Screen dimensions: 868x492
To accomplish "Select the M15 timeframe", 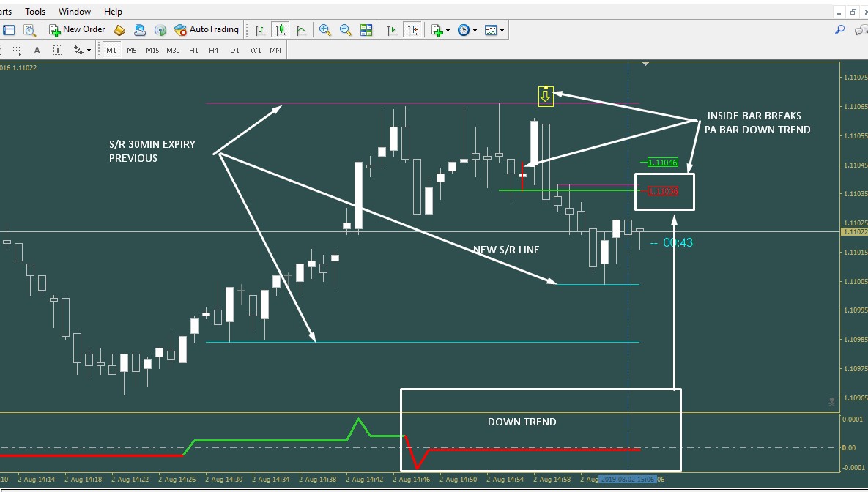I will pos(152,50).
